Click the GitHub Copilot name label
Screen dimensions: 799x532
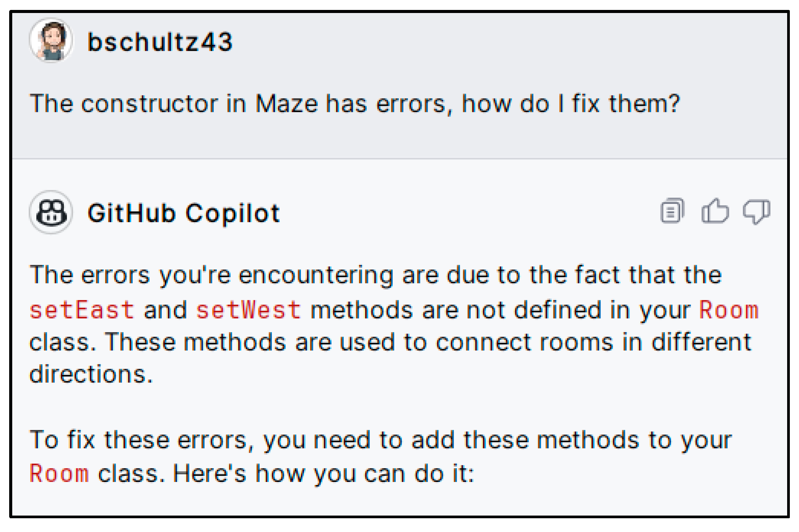pos(184,213)
